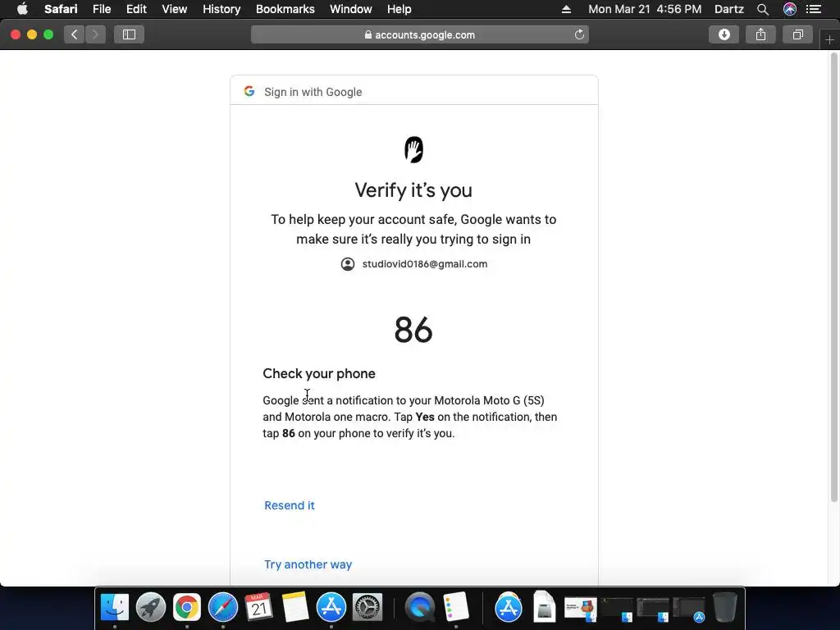The height and width of the screenshot is (630, 840).
Task: Show Safari downloads button
Action: pos(724,34)
